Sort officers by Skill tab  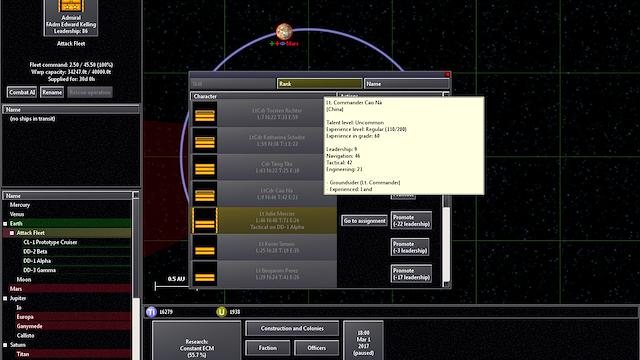click(233, 84)
